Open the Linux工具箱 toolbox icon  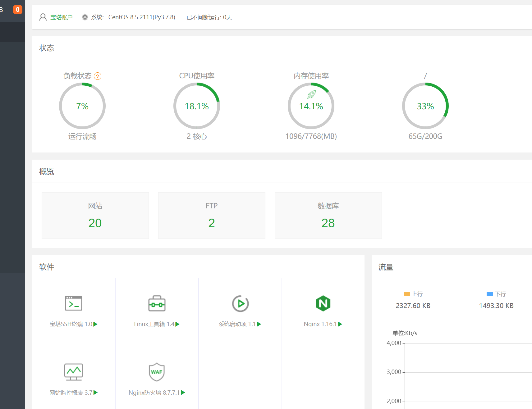point(157,303)
